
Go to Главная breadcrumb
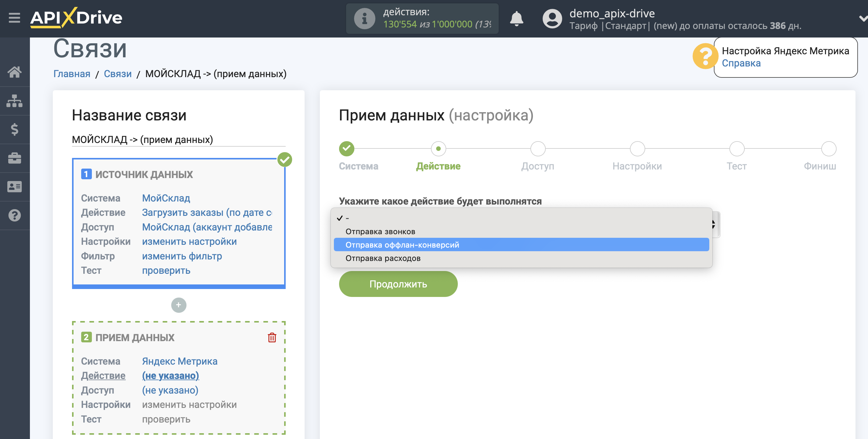point(72,74)
